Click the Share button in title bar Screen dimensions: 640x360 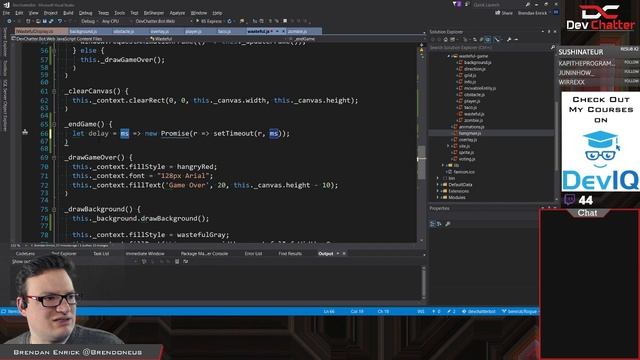[504, 13]
